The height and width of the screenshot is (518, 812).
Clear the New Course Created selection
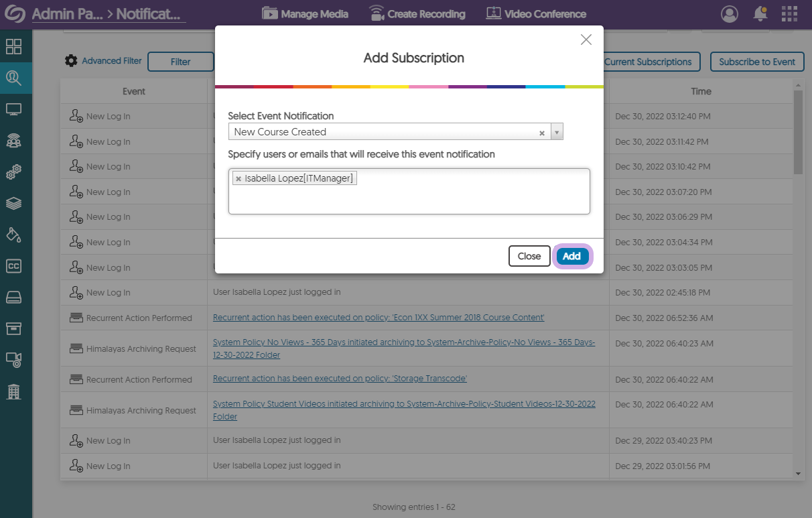coord(542,133)
